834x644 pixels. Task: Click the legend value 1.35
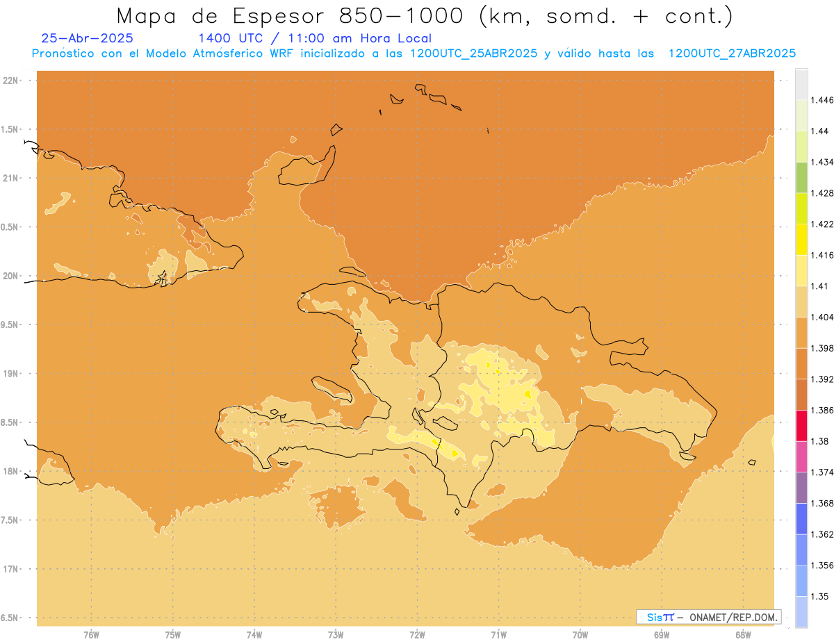click(820, 596)
